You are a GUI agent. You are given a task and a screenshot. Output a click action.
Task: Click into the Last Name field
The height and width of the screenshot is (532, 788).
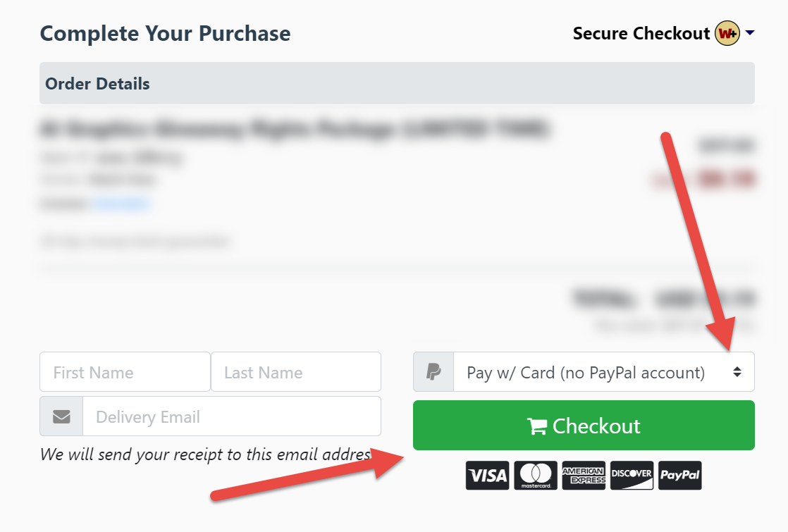296,372
